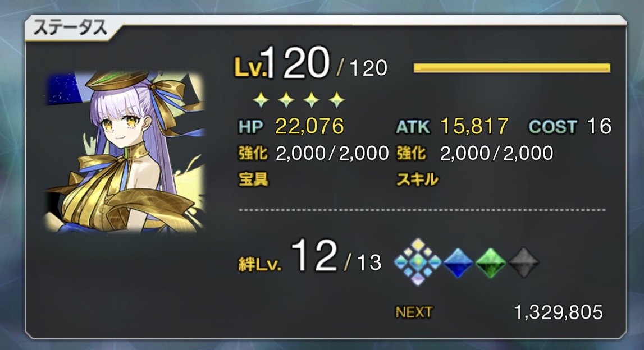The image size is (644, 350).
Task: Click the third rarity star
Action: coord(311,100)
